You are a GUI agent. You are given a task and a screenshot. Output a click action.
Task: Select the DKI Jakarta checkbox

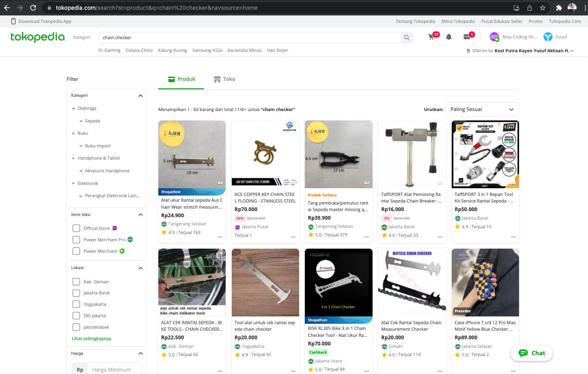(76, 316)
